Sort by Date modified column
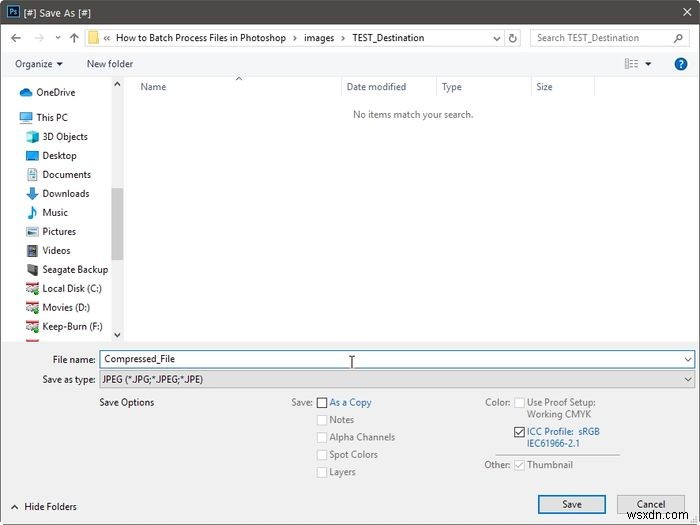This screenshot has height=525, width=700. pos(376,87)
